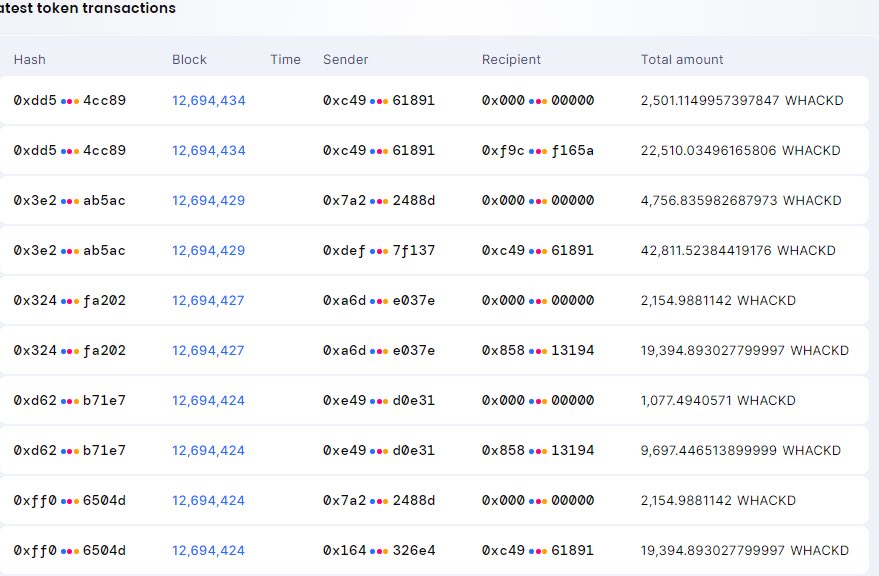
Task: Select sender 0x164…326e4
Action: point(379,550)
